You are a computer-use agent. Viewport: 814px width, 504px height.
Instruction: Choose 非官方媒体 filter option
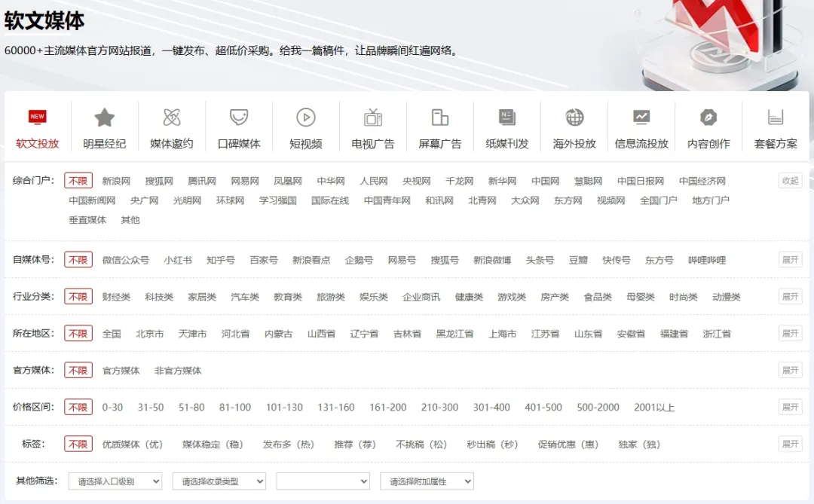(178, 371)
